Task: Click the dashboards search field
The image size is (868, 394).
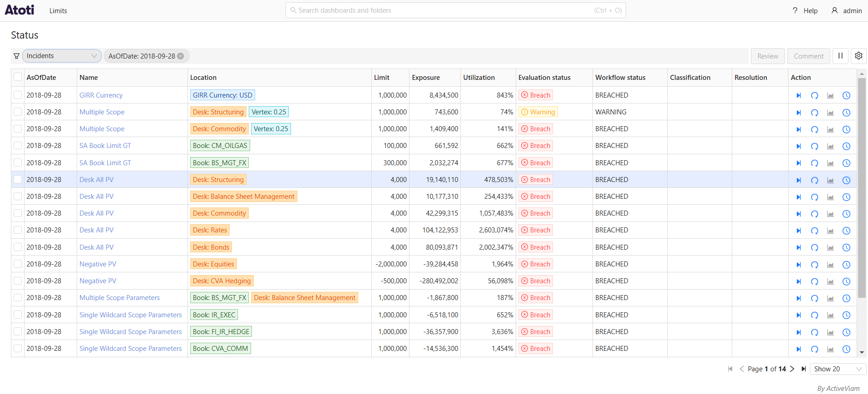Action: 455,10
